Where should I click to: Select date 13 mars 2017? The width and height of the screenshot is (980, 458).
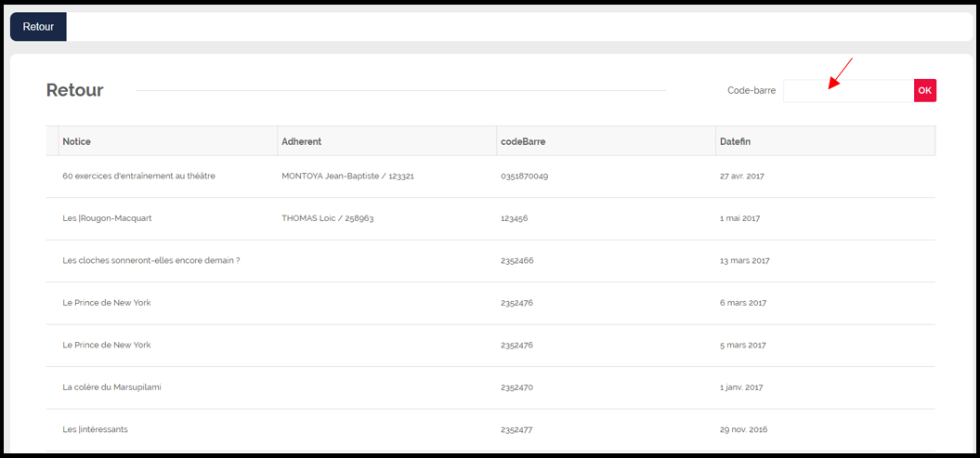coord(744,260)
